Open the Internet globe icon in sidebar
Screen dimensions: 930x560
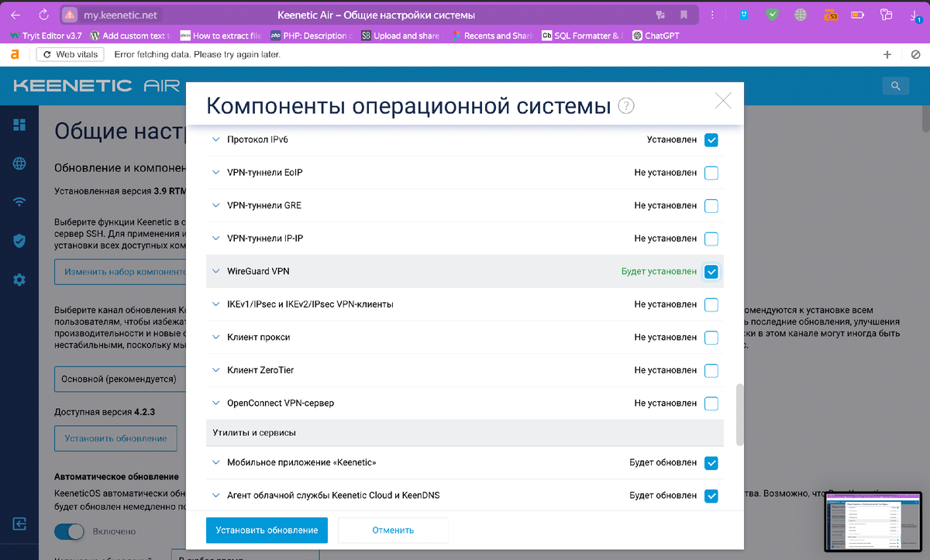(19, 163)
